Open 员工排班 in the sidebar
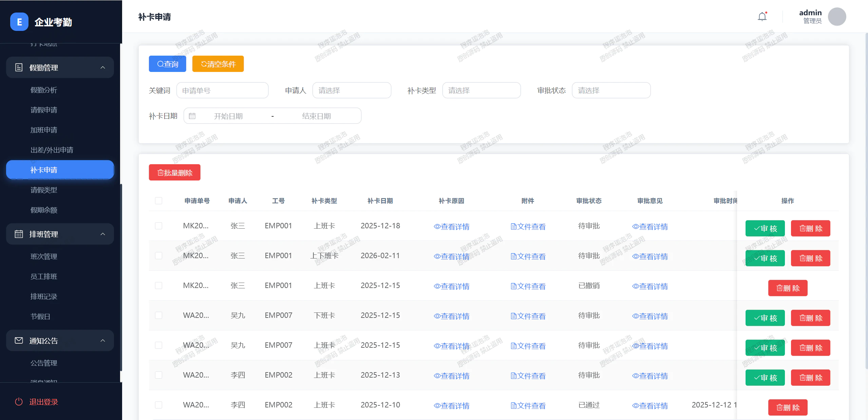Image resolution: width=868 pixels, height=420 pixels. [x=44, y=276]
